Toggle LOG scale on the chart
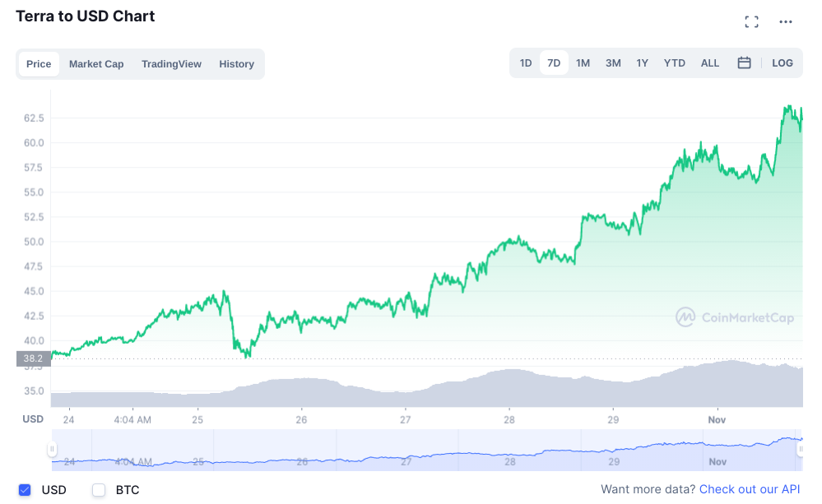 tap(783, 63)
